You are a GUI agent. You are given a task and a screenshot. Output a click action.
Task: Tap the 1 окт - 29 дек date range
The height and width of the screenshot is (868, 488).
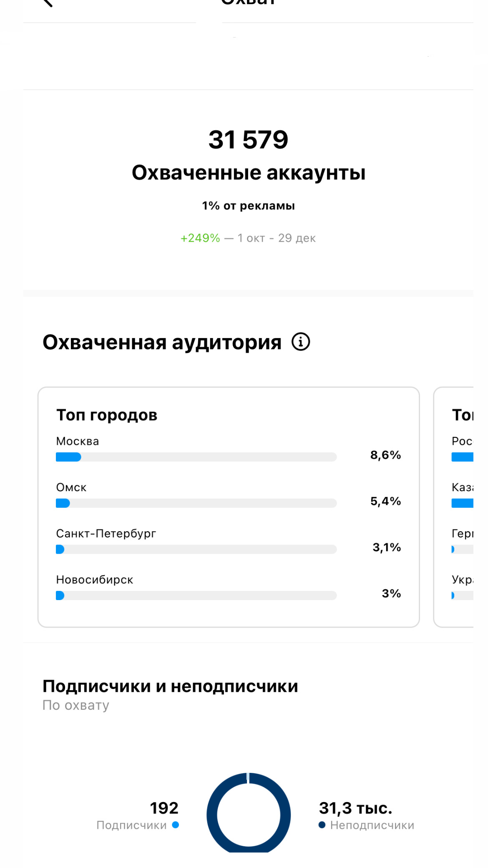tap(277, 238)
